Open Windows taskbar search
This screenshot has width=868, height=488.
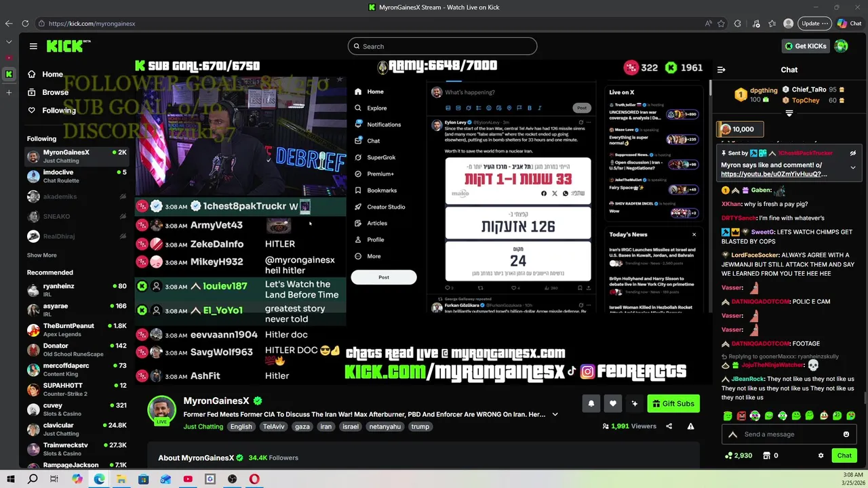pyautogui.click(x=33, y=479)
